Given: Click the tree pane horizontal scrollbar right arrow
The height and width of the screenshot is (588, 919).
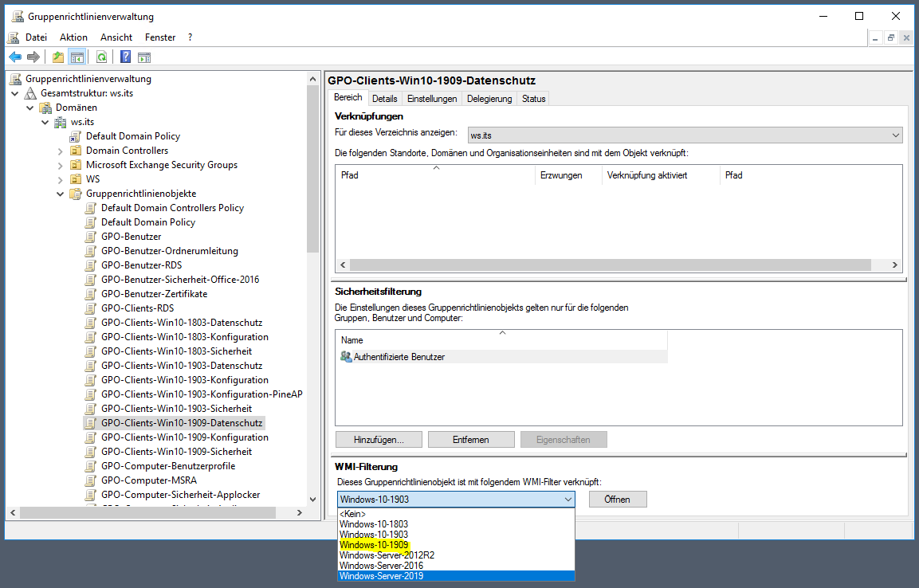Looking at the screenshot, I should coord(300,513).
